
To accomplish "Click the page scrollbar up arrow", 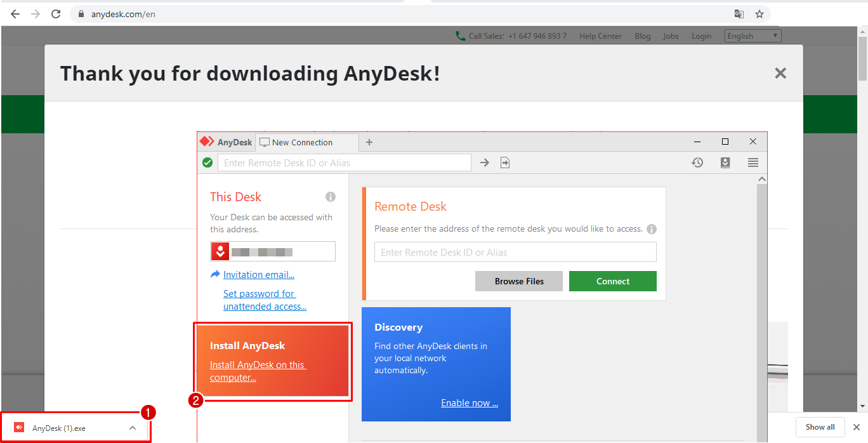I will pos(862,31).
